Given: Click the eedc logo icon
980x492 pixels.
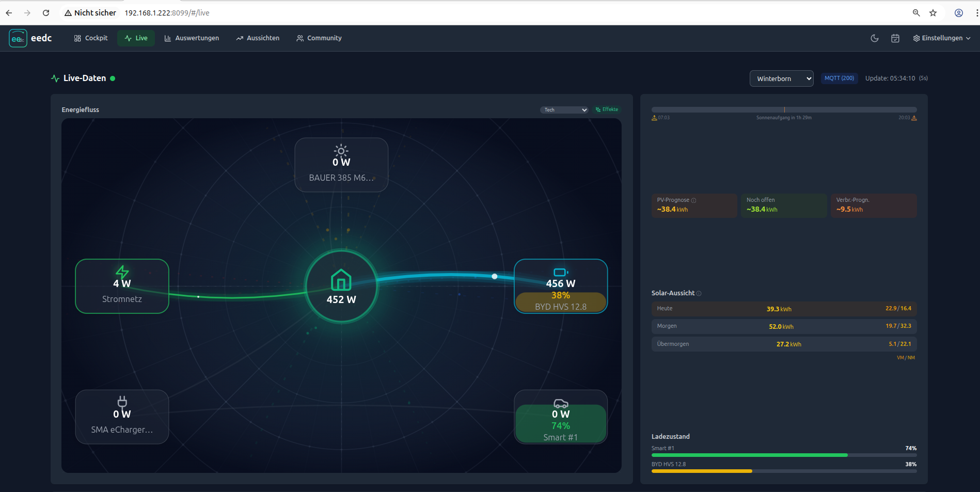Looking at the screenshot, I should tap(18, 38).
